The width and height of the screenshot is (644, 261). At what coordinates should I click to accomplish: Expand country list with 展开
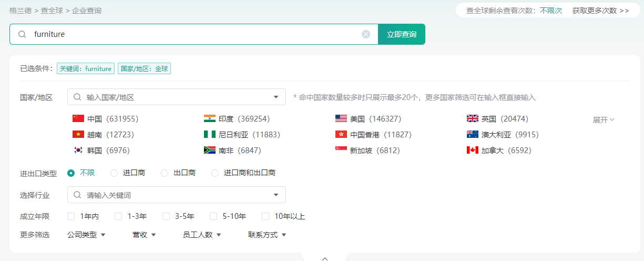tap(604, 120)
